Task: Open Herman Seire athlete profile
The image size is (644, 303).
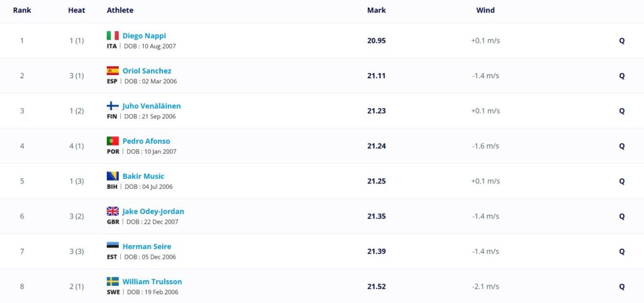Action: pos(147,247)
